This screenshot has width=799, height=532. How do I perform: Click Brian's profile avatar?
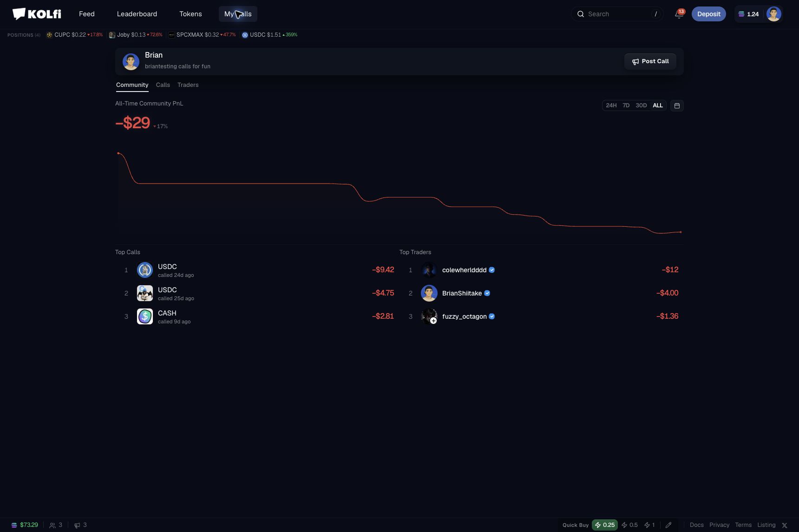131,61
